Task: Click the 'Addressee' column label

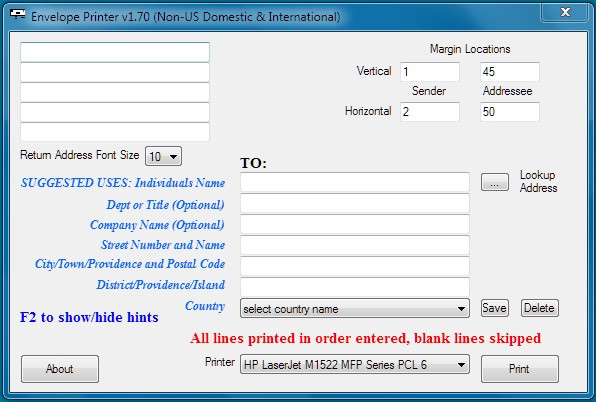Action: click(x=507, y=91)
